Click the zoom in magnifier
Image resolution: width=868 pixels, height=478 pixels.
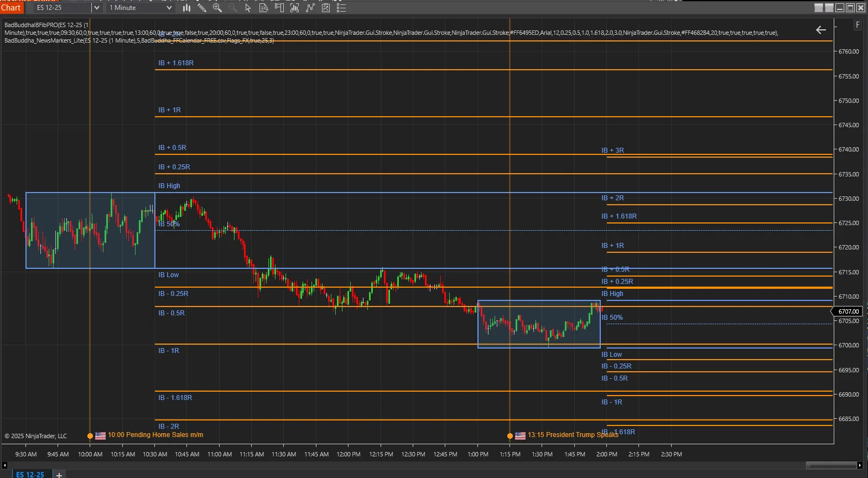pyautogui.click(x=217, y=8)
